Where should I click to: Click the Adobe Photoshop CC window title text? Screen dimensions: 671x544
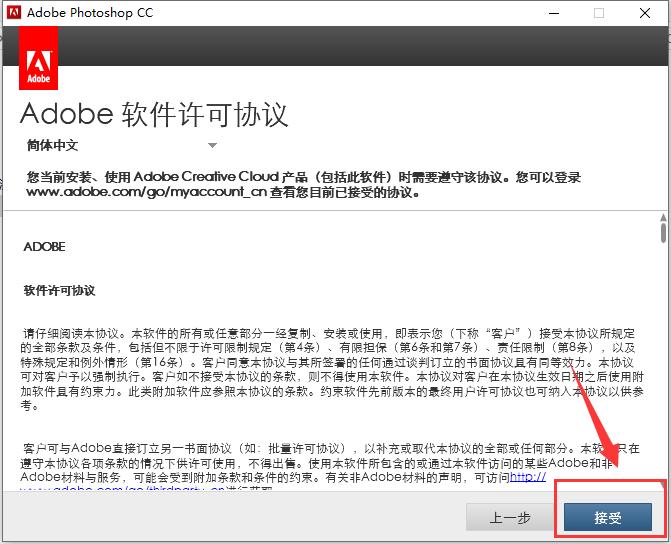click(90, 13)
